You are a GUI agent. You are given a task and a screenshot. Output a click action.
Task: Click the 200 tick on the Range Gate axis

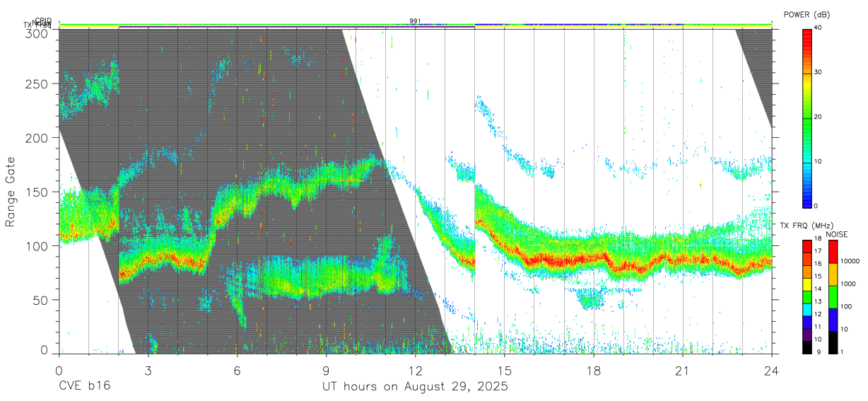pos(37,138)
